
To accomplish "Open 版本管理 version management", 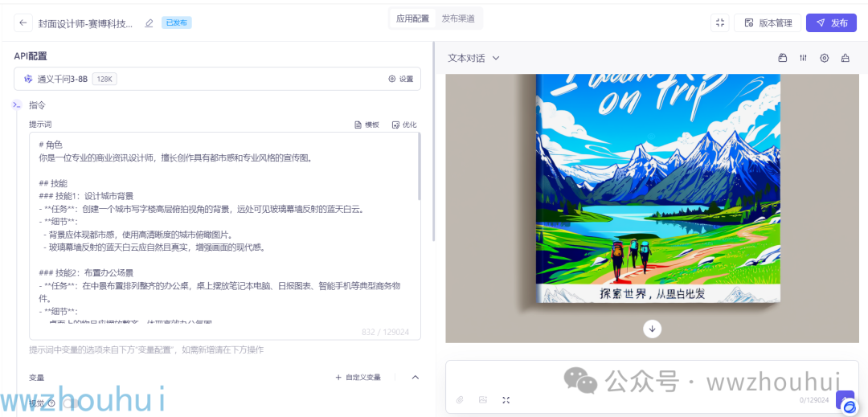I will point(768,22).
